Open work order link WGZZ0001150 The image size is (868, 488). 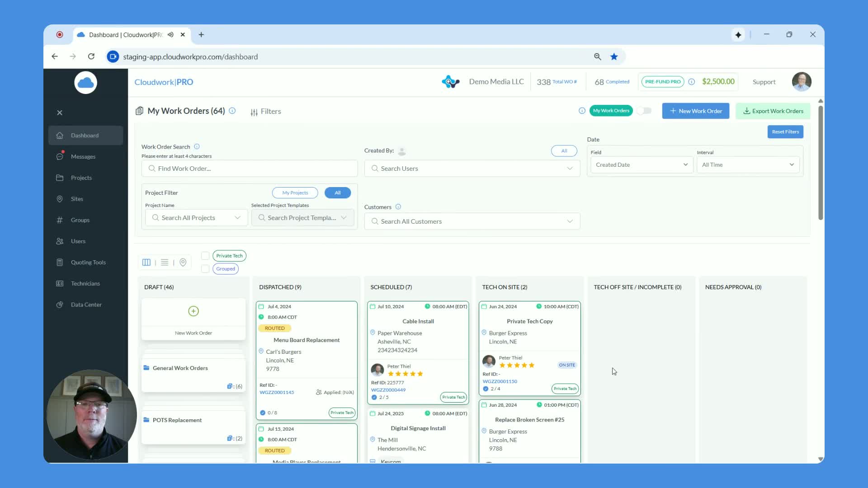point(500,382)
